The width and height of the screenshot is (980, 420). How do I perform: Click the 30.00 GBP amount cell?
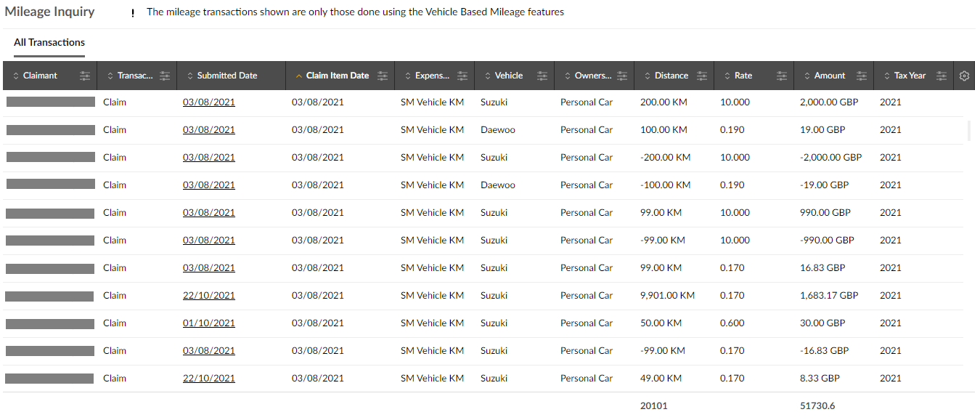pos(822,323)
